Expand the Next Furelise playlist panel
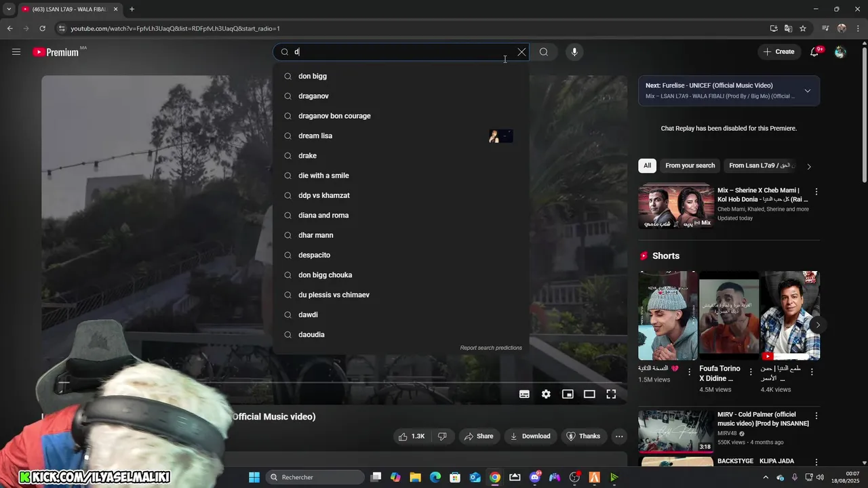The image size is (868, 488). [807, 91]
